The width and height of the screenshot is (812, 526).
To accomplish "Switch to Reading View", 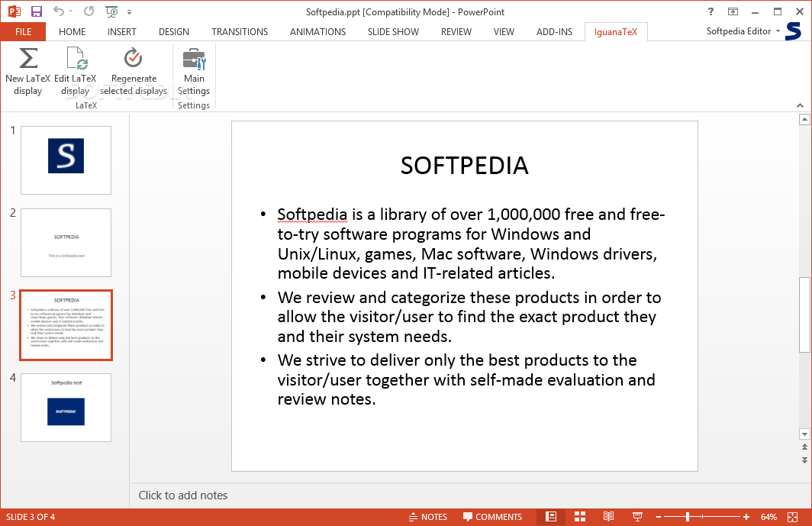I will [608, 517].
